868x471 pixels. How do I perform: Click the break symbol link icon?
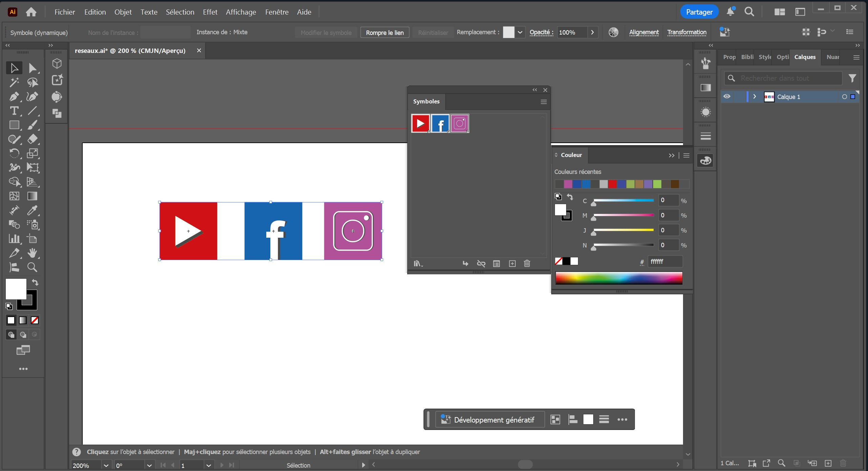(481, 263)
